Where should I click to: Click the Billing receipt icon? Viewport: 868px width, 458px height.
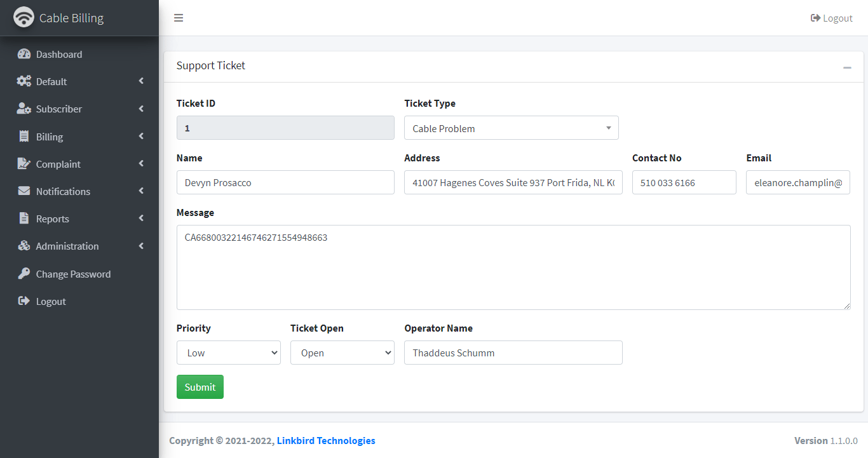(x=24, y=137)
